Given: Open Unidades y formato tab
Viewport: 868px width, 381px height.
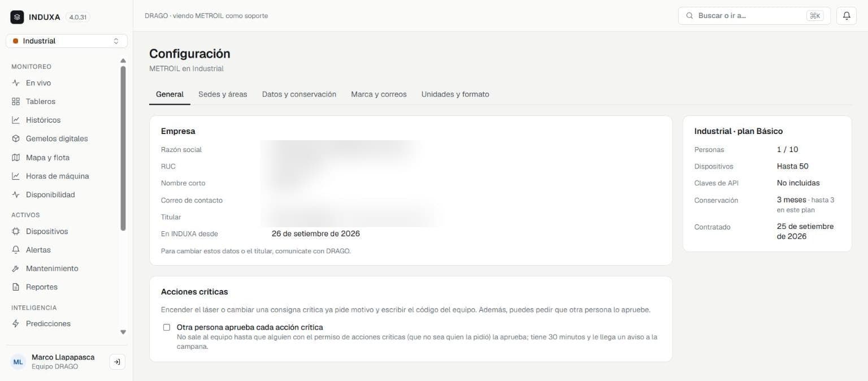Looking at the screenshot, I should coord(455,94).
